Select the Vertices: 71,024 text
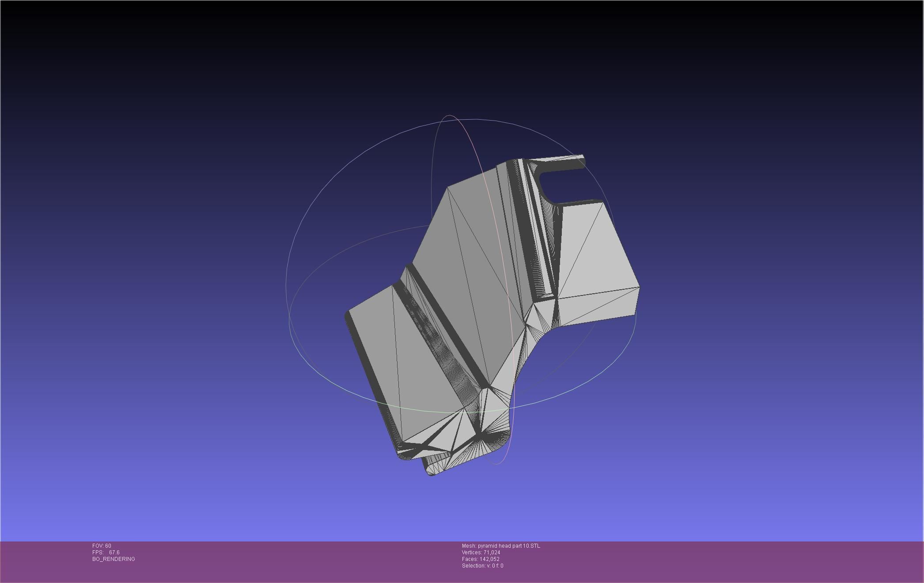The height and width of the screenshot is (583, 924). (481, 553)
